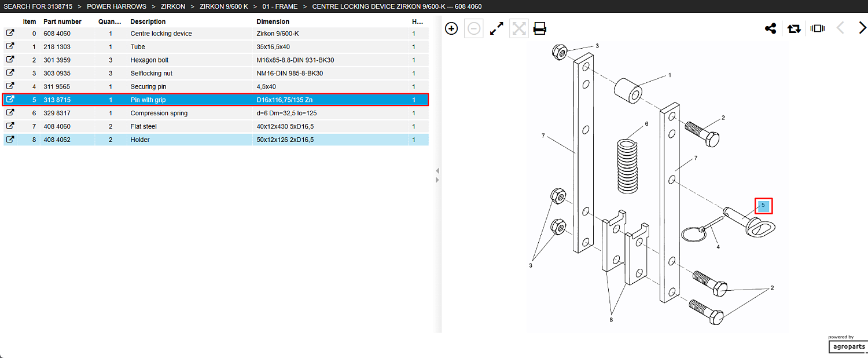Open external link icon for Flat steel
The width and height of the screenshot is (868, 358).
10,126
